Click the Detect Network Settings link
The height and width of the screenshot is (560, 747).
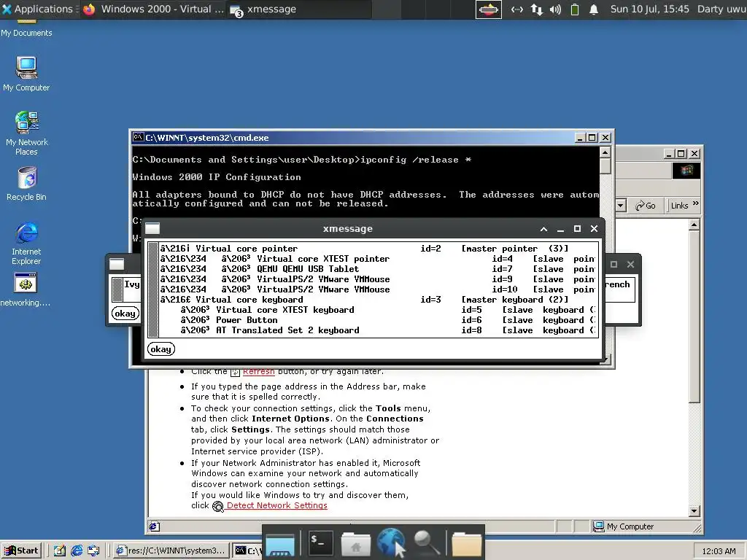point(276,505)
